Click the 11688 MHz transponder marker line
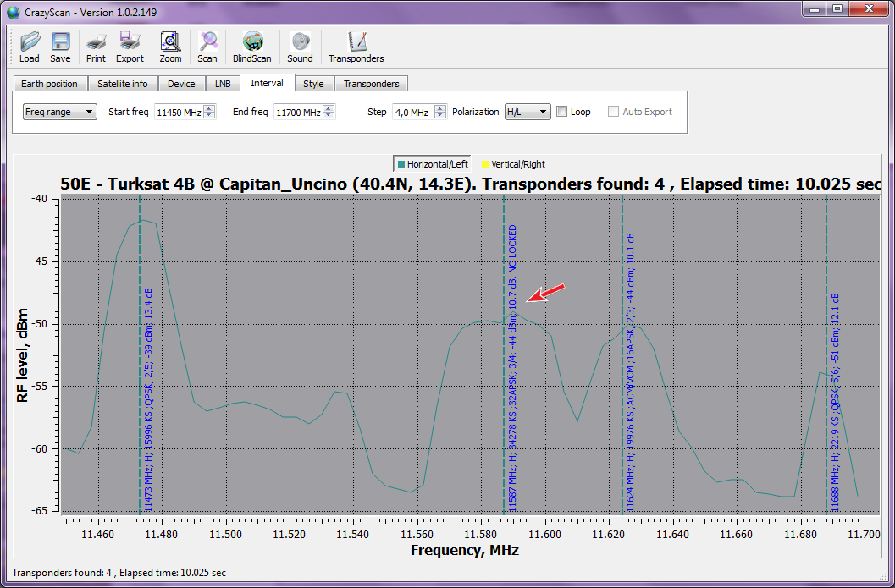This screenshot has width=895, height=588. pyautogui.click(x=826, y=354)
